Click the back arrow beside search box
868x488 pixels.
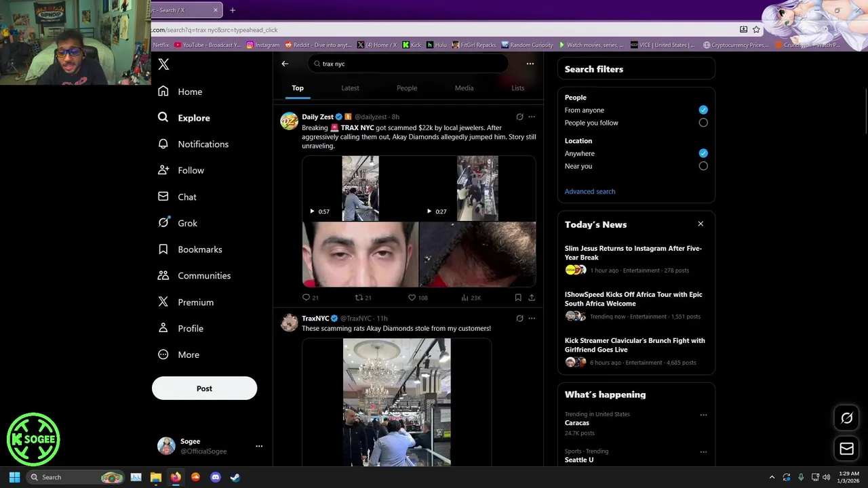click(x=285, y=64)
